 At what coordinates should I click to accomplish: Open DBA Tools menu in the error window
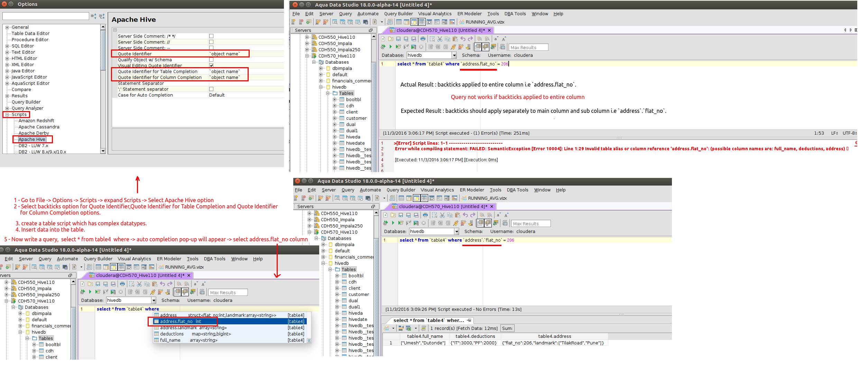(x=515, y=14)
